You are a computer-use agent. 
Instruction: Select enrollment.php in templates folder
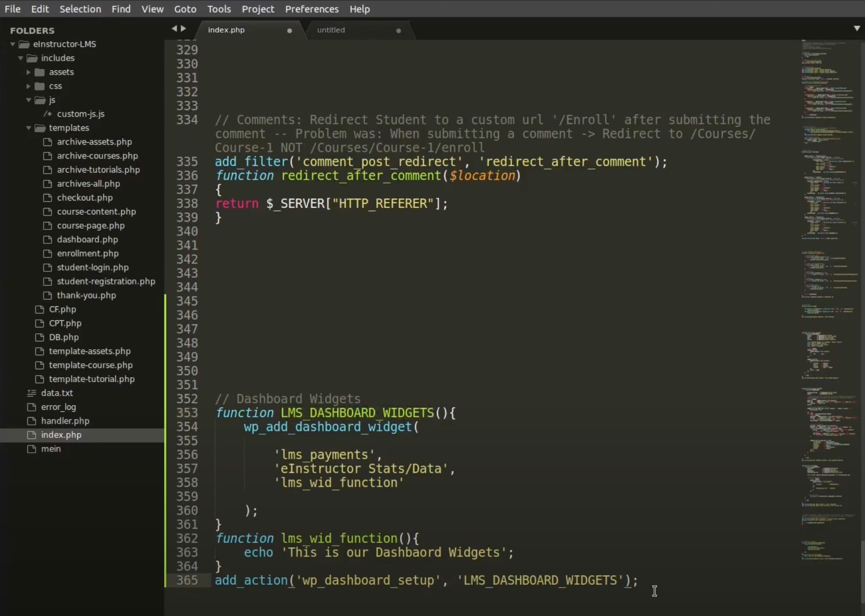(x=87, y=253)
